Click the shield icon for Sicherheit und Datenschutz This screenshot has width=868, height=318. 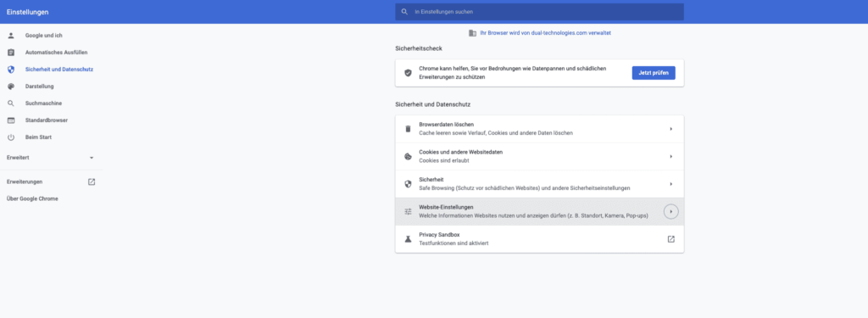(10, 70)
